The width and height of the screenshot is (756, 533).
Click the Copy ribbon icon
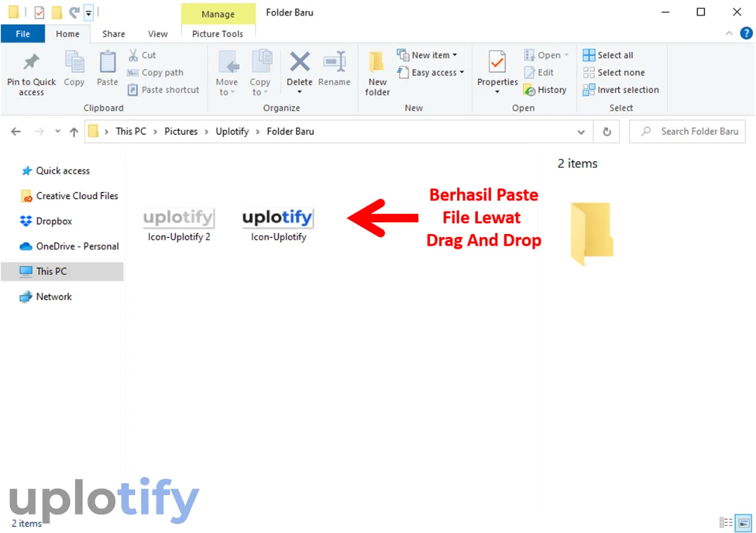pos(74,70)
